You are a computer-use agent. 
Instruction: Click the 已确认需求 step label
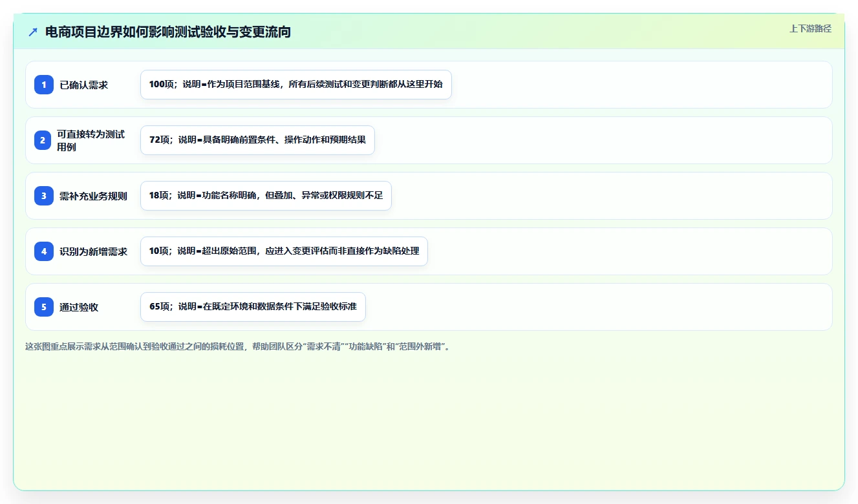point(83,85)
